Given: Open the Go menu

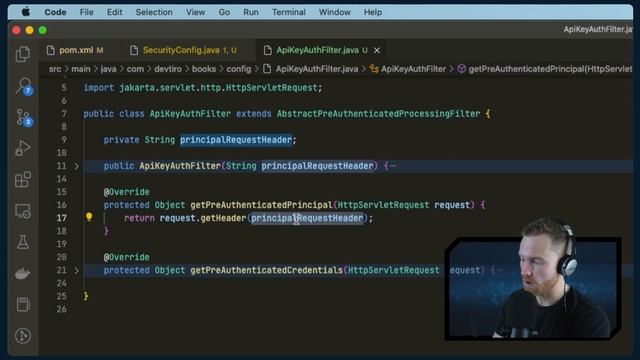Looking at the screenshot, I should coord(224,12).
